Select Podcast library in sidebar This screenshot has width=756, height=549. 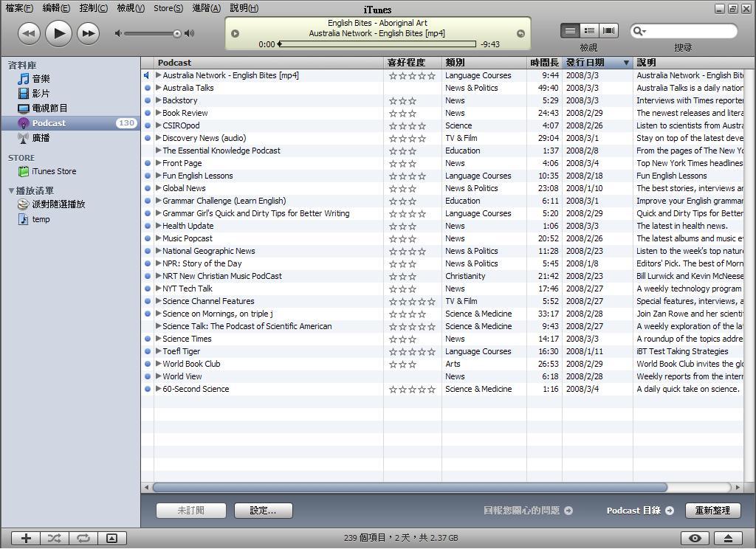coord(70,123)
